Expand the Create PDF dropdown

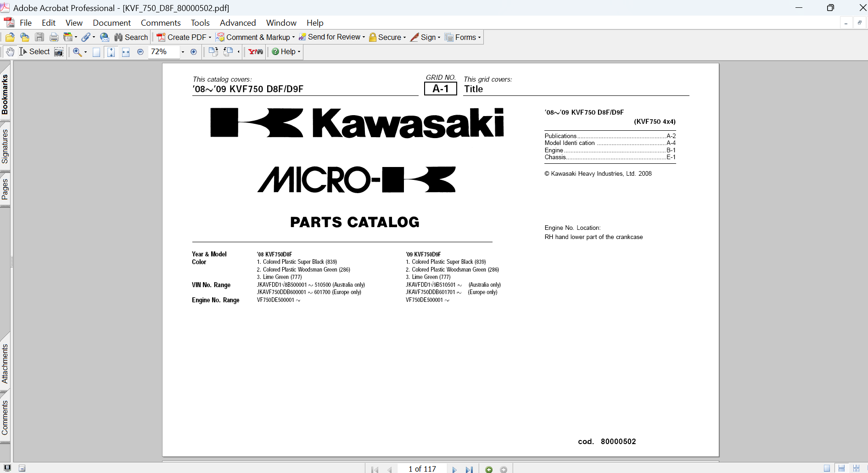210,38
